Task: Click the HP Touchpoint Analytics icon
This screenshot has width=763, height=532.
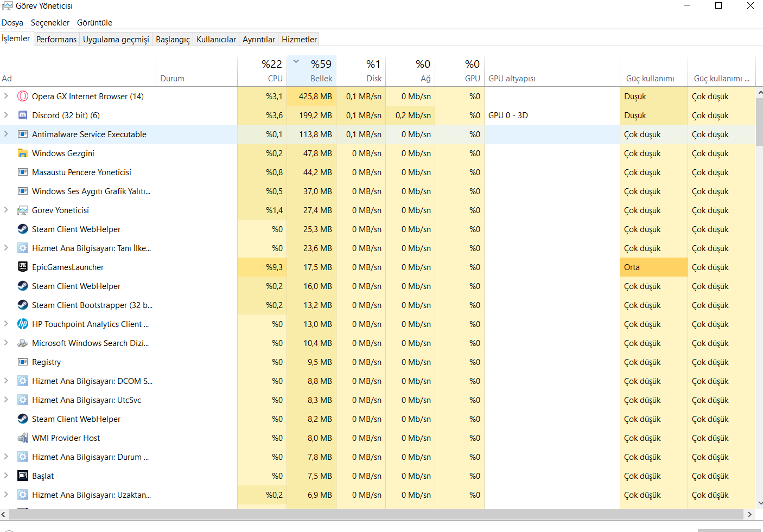Action: pyautogui.click(x=22, y=324)
